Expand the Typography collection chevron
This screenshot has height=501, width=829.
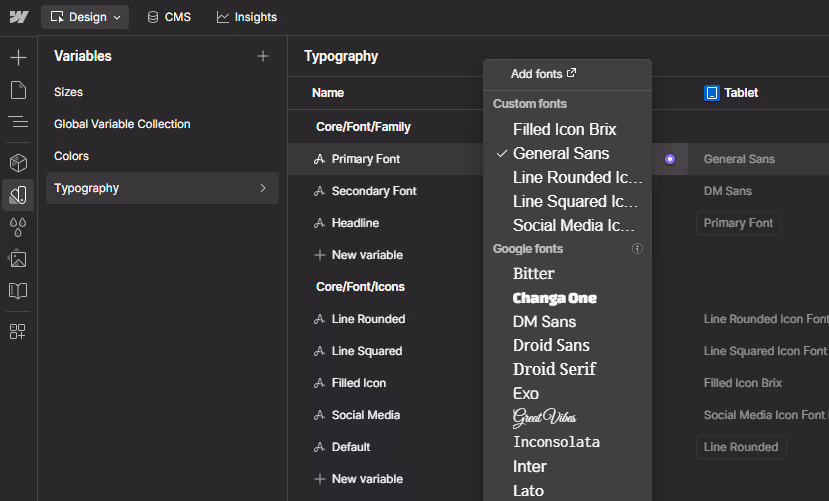point(263,188)
